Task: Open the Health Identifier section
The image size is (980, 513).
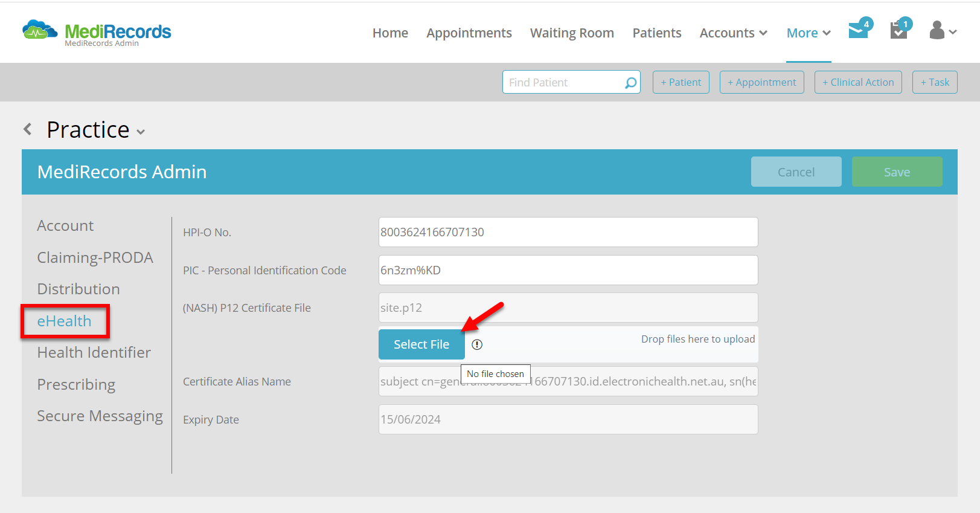Action: coord(94,352)
